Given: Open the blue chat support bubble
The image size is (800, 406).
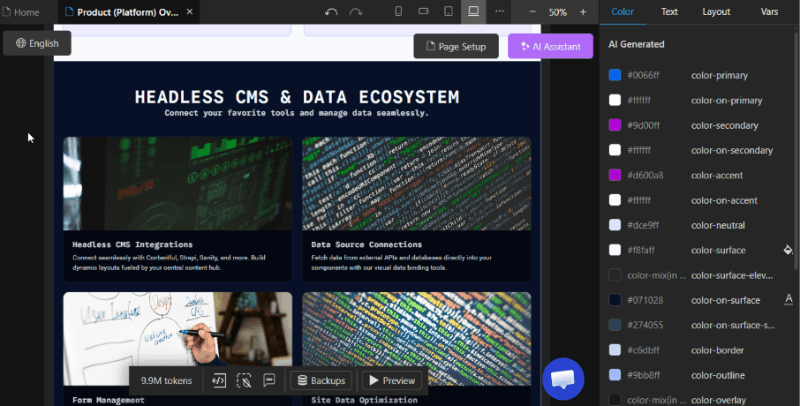Looking at the screenshot, I should [562, 379].
